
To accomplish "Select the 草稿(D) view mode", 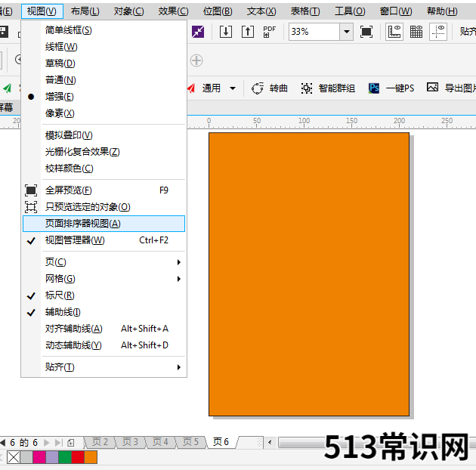I will click(x=104, y=63).
